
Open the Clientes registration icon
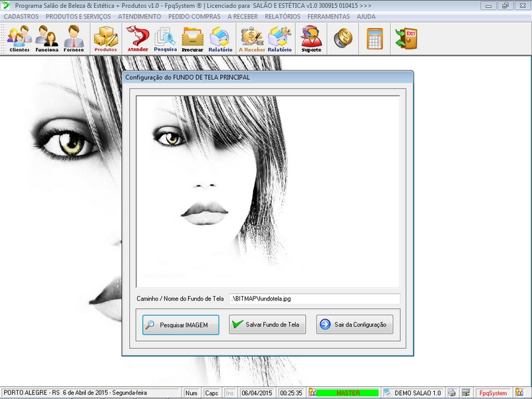(19, 39)
